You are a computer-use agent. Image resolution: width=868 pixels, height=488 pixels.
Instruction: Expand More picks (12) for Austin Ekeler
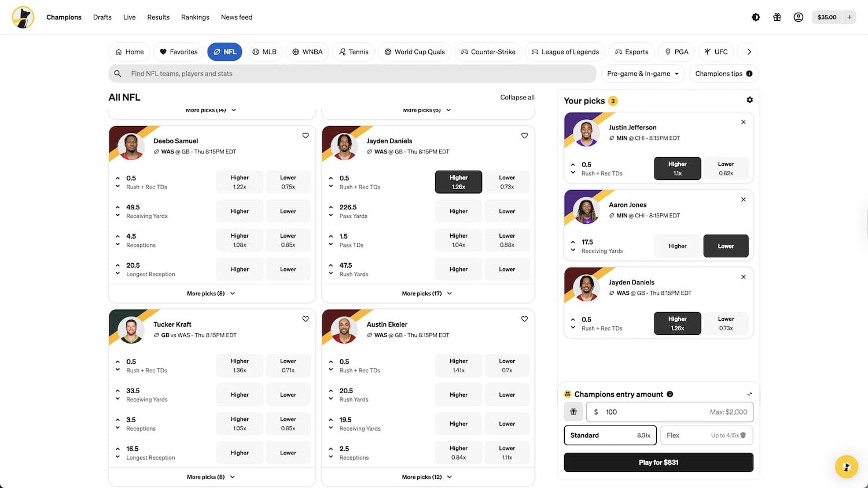click(427, 477)
